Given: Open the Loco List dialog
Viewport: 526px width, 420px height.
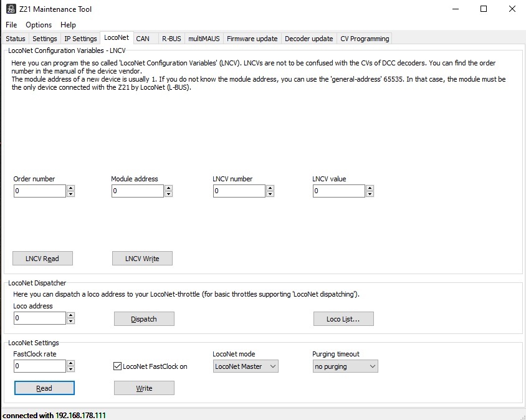Looking at the screenshot, I should [x=343, y=318].
